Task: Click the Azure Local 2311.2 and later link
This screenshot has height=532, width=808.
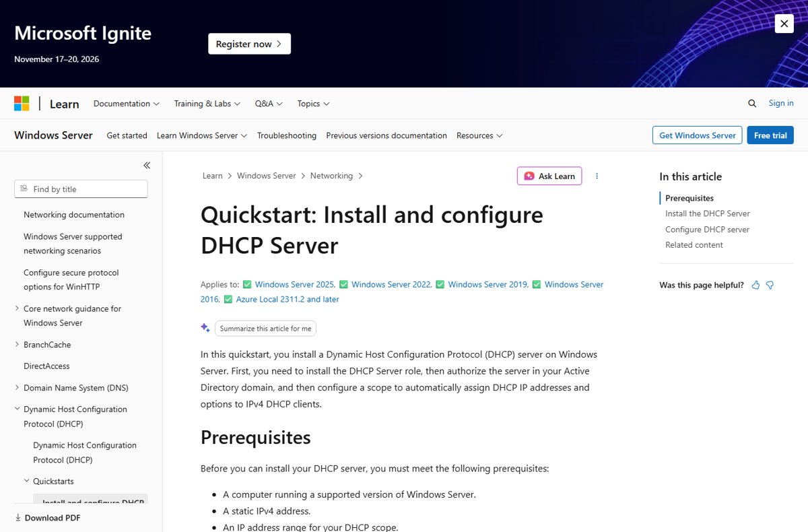Action: coord(288,300)
